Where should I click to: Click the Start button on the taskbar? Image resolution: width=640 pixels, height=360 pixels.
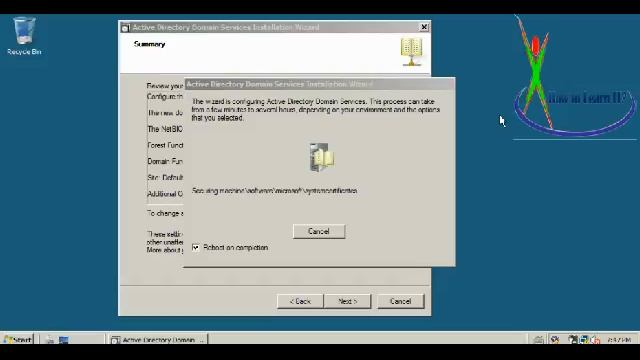17,339
